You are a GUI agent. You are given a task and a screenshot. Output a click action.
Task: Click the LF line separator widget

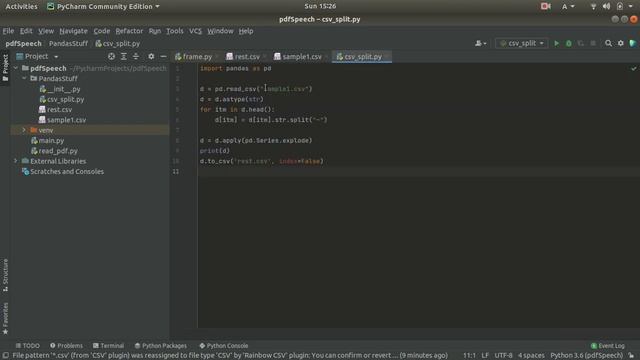point(485,356)
